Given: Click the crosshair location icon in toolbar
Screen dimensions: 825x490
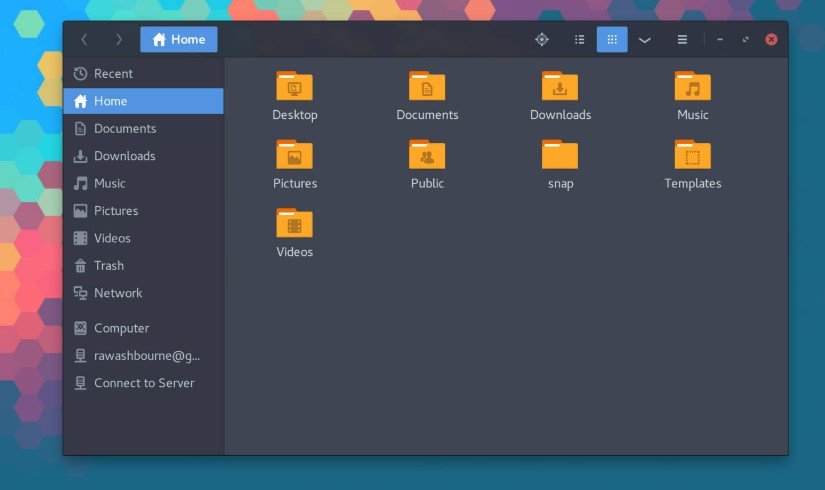Looking at the screenshot, I should (x=542, y=39).
